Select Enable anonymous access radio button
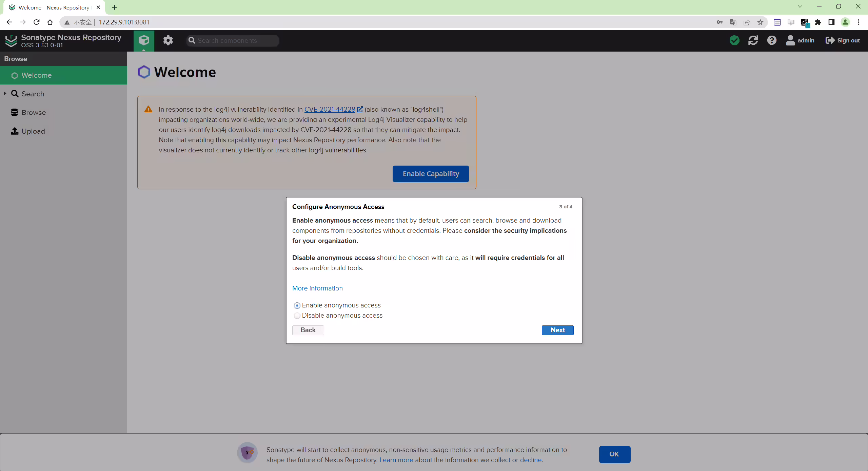Screen dimensions: 868x471 point(297,305)
